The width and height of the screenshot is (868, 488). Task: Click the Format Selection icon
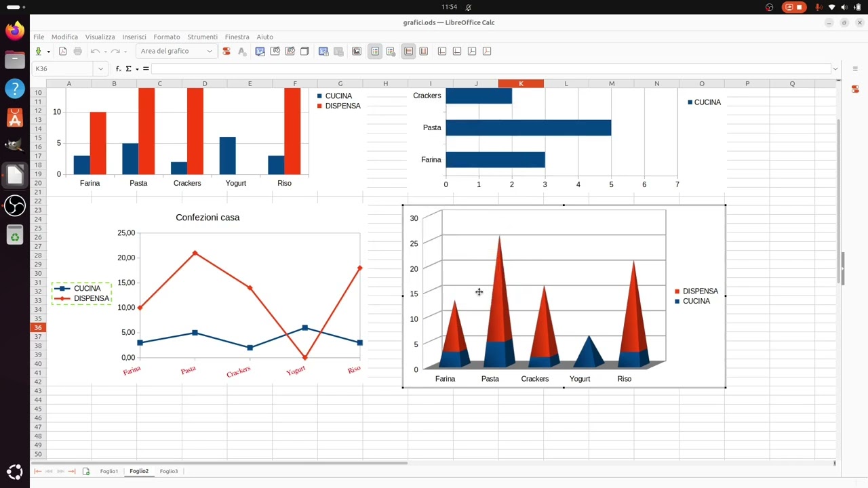226,51
